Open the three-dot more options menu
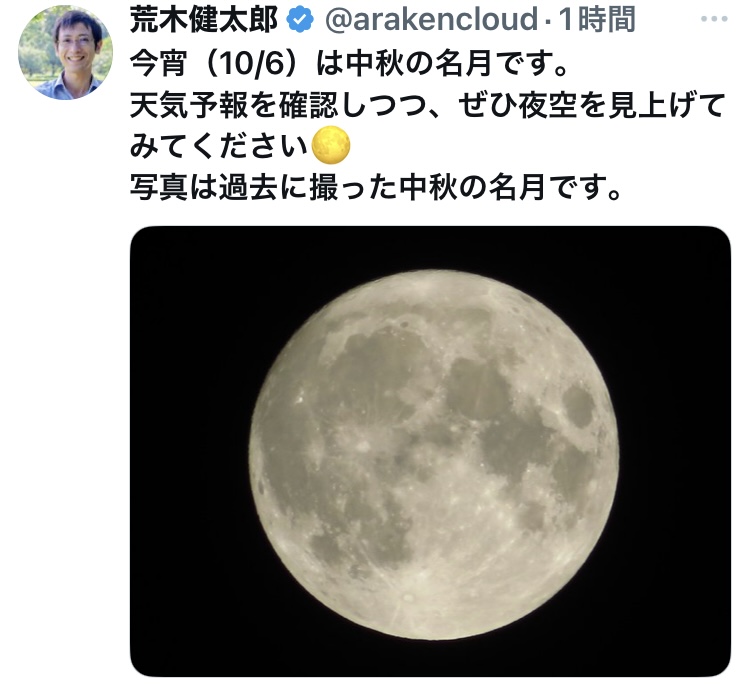 pos(714,20)
